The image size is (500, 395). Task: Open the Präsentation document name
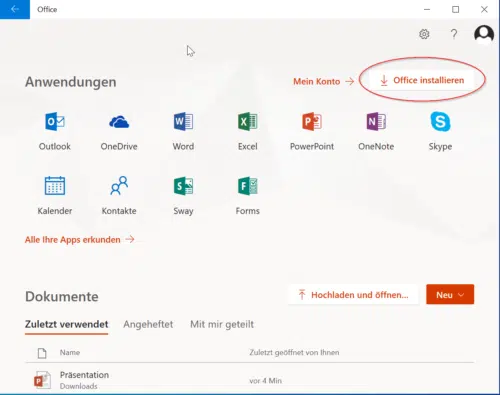[84, 375]
